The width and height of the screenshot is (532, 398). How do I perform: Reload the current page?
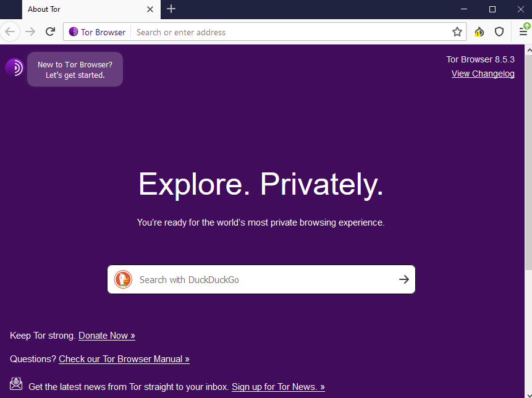[x=50, y=32]
